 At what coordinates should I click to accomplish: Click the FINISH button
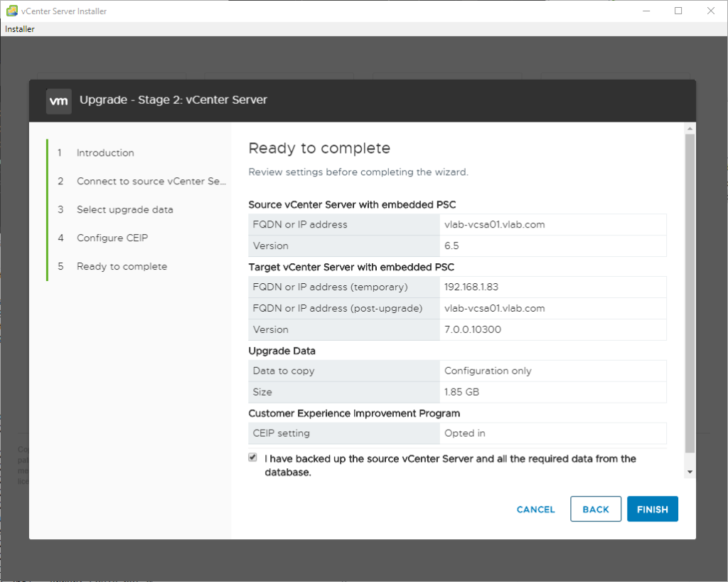653,509
